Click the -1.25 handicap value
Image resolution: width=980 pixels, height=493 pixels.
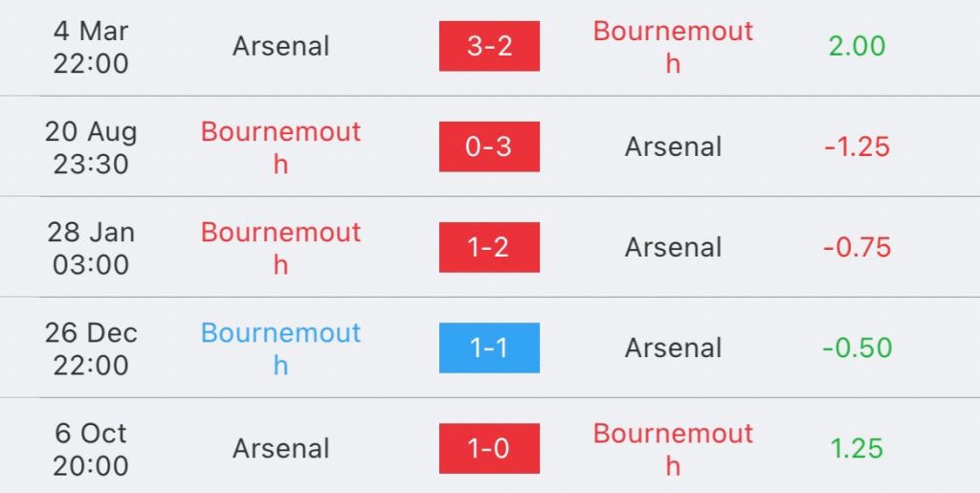pyautogui.click(x=857, y=146)
